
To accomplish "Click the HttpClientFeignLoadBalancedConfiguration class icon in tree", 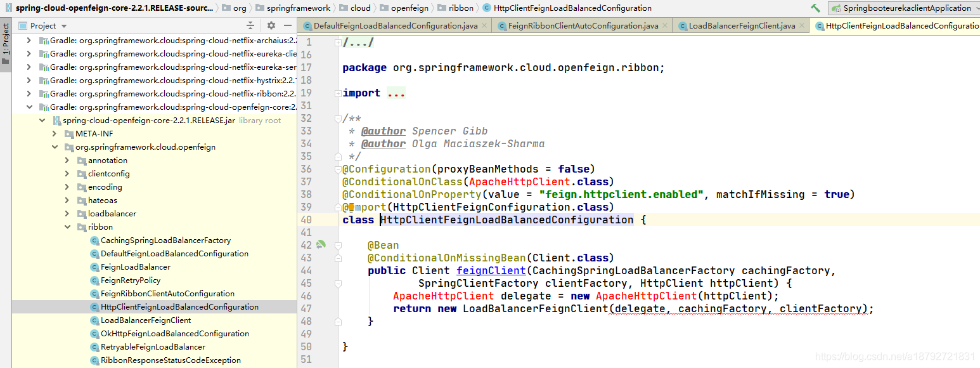I will [95, 307].
